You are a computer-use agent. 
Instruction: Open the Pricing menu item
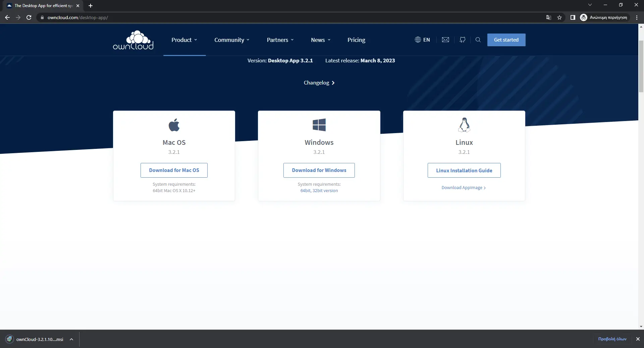(356, 40)
